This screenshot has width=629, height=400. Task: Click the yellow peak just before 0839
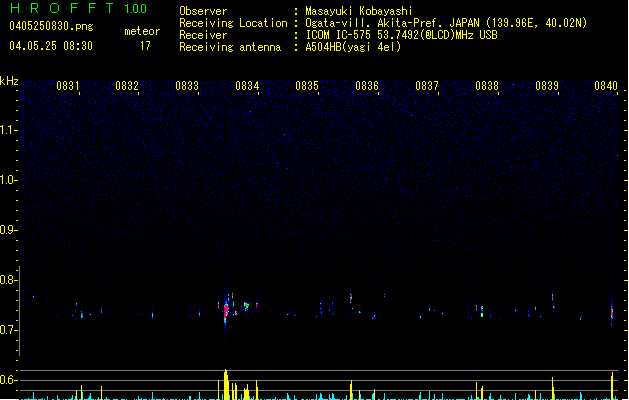tap(552, 388)
